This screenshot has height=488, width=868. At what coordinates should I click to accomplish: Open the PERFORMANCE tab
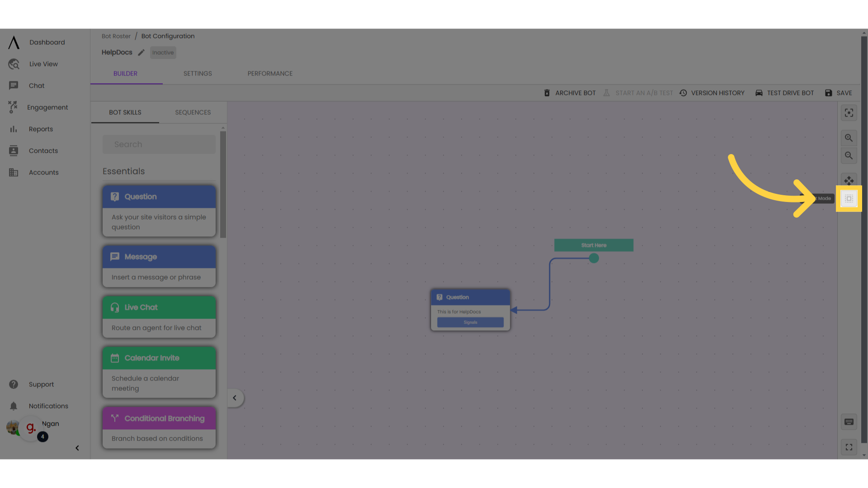click(270, 73)
